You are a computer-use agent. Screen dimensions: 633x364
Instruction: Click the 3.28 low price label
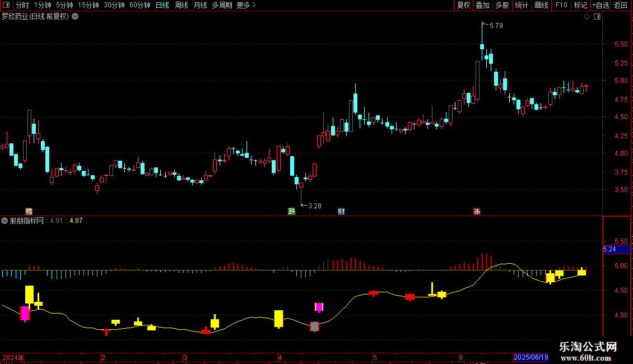point(315,206)
